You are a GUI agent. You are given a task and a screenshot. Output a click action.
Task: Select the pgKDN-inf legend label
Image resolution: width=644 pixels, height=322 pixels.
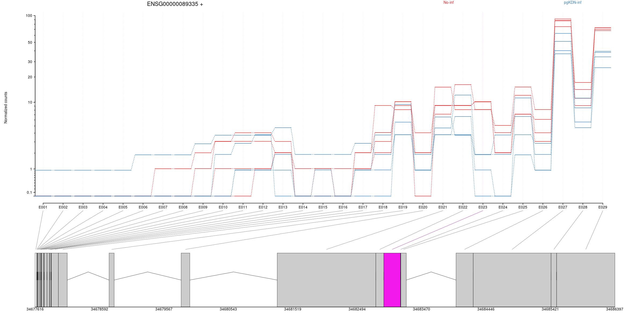pos(573,2)
